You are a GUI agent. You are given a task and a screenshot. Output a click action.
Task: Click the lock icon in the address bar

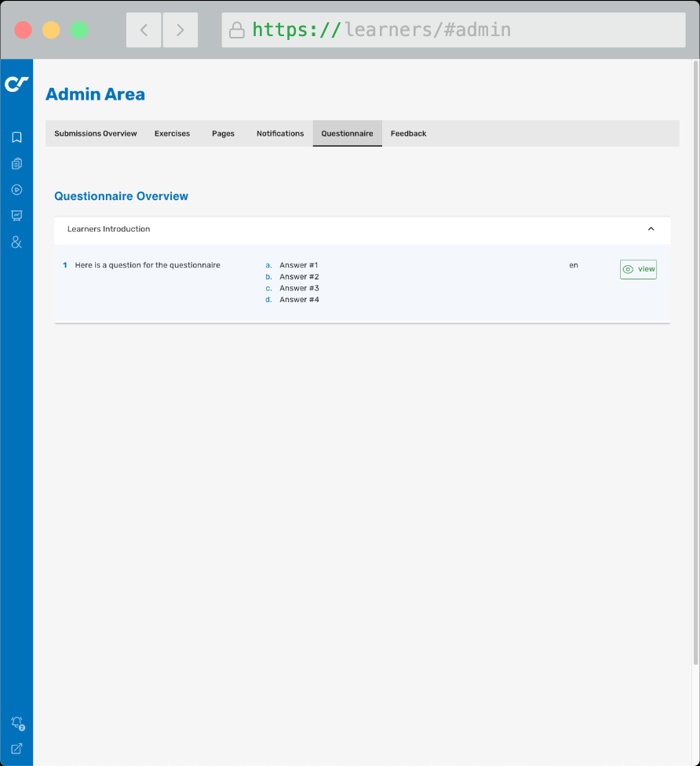pyautogui.click(x=237, y=29)
